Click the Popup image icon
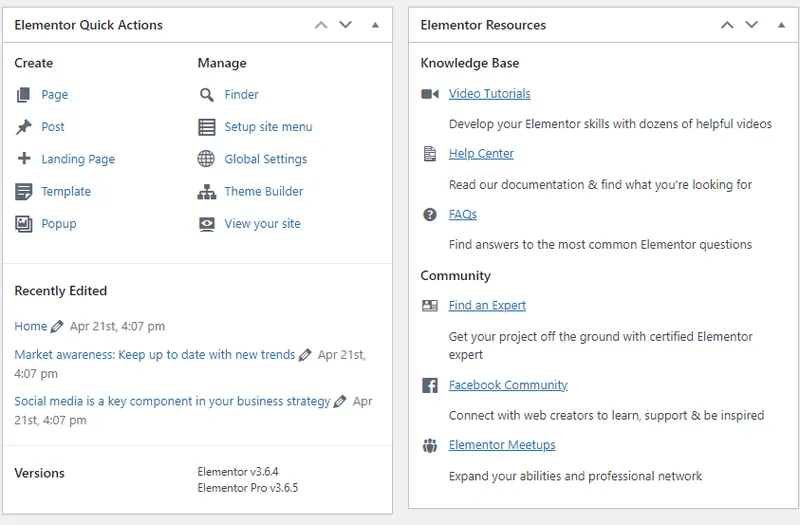Screen dimensions: 800x525 pos(23,224)
